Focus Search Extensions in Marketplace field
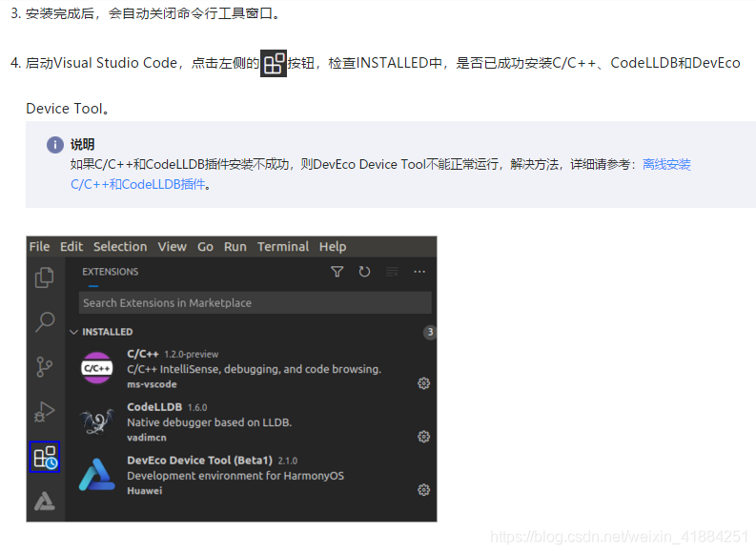Image resolution: width=756 pixels, height=554 pixels. coord(255,303)
